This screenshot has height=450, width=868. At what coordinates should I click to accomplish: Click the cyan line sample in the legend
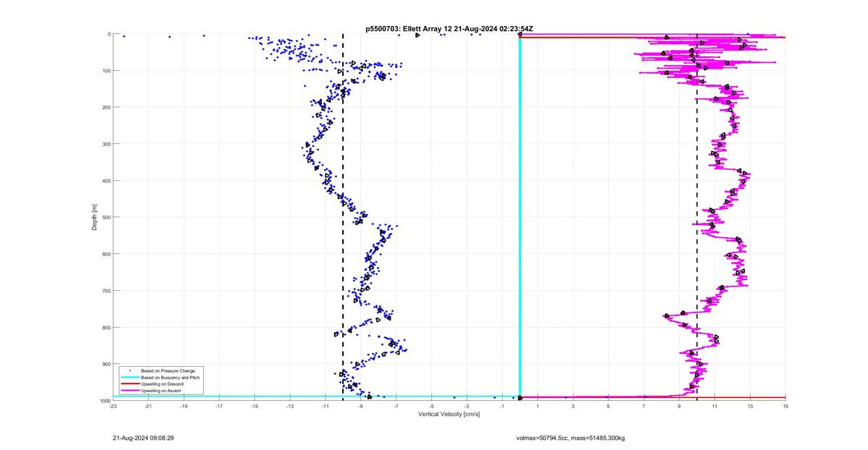[130, 378]
